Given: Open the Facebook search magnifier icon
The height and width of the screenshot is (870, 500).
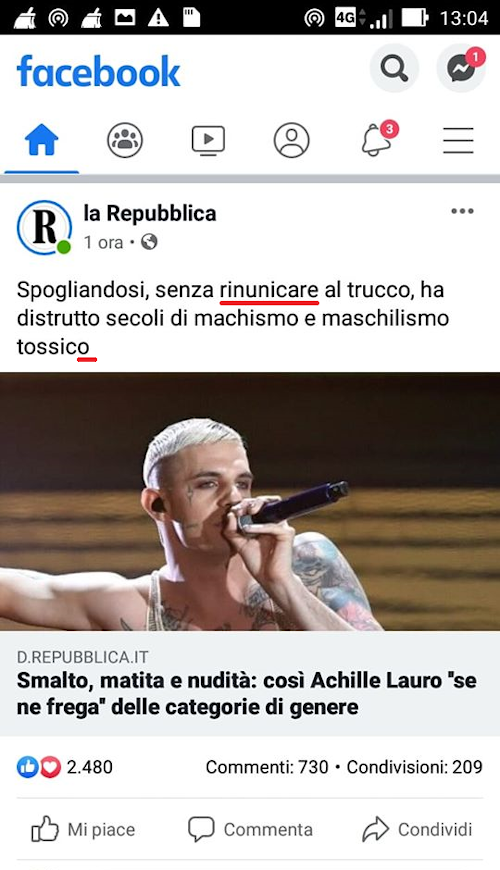Looking at the screenshot, I should (394, 69).
